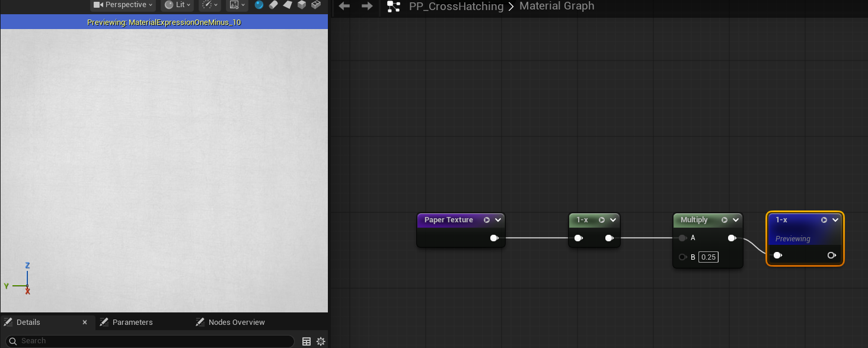Close the Details tab
868x348 pixels.
point(85,323)
